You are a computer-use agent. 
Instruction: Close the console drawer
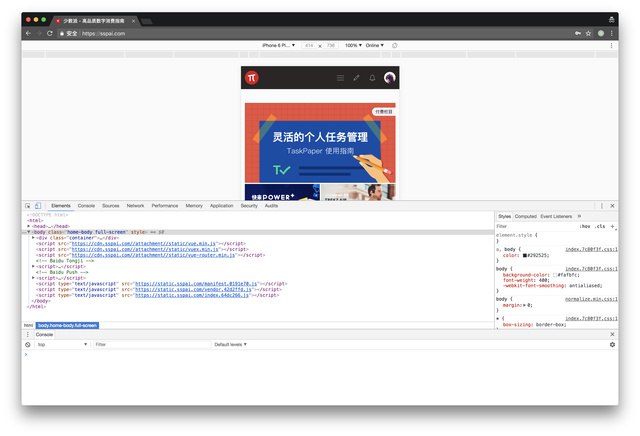coord(612,334)
